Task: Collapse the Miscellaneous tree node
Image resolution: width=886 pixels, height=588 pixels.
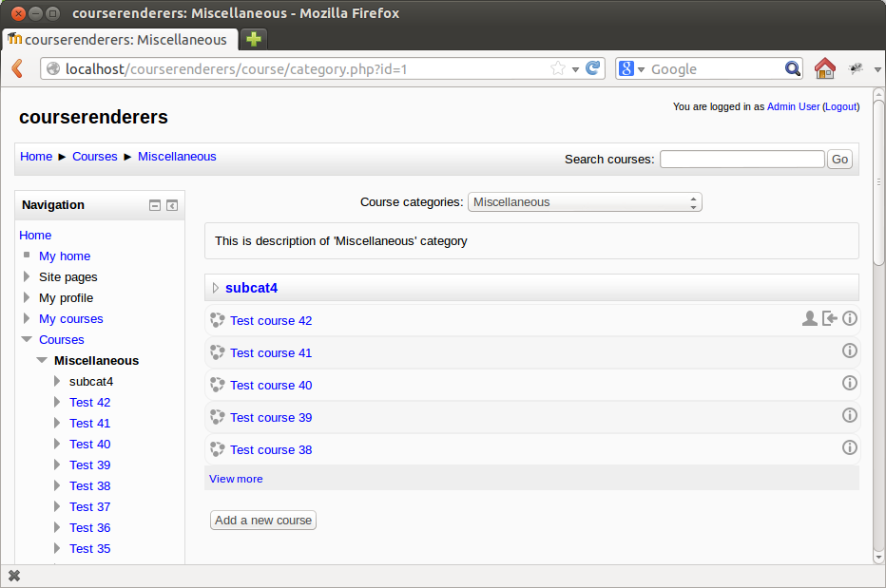Action: [42, 360]
